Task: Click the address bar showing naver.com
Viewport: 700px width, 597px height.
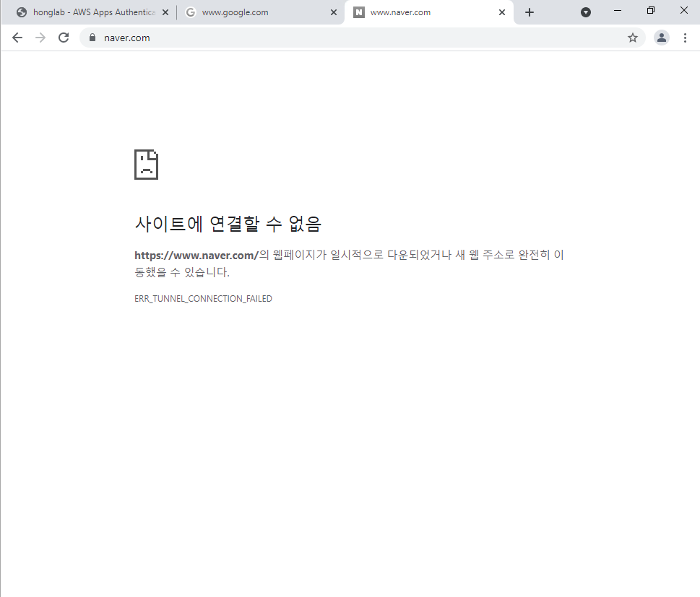Action: 363,38
